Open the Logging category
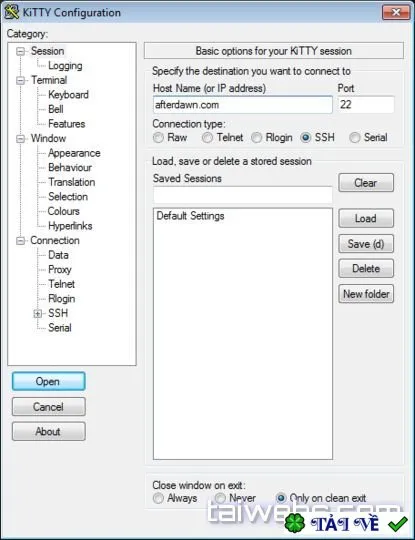The image size is (415, 540). pos(65,65)
